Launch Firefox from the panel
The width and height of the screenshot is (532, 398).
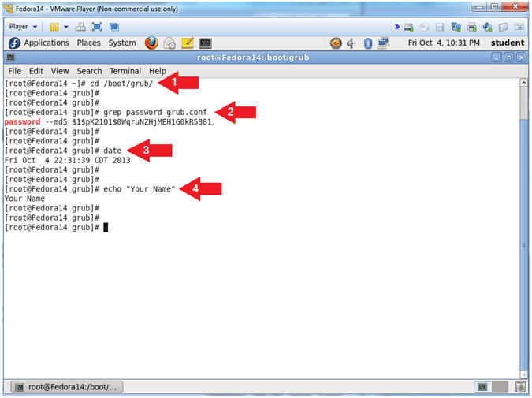coord(151,43)
